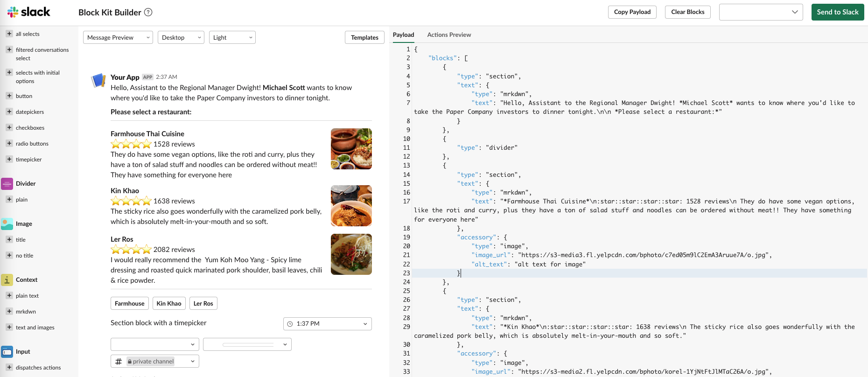Add the 'checkboxes' block

[x=9, y=127]
